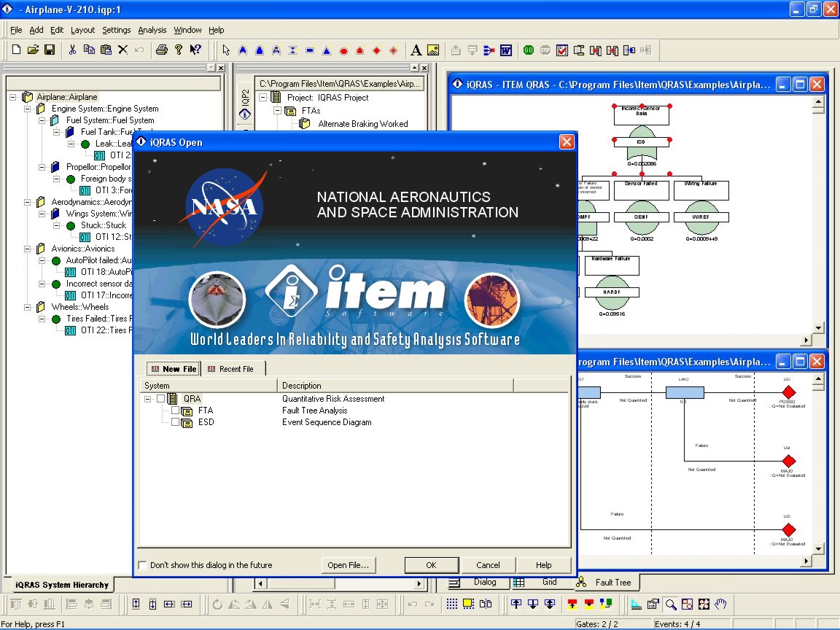Click the text label 'A' tool
Image resolution: width=840 pixels, height=630 pixels.
pos(416,50)
